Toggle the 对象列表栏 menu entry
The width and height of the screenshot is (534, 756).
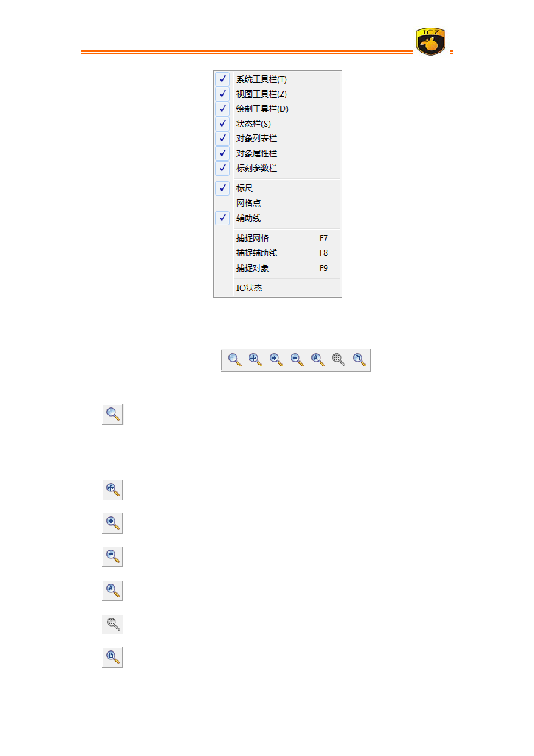(256, 139)
